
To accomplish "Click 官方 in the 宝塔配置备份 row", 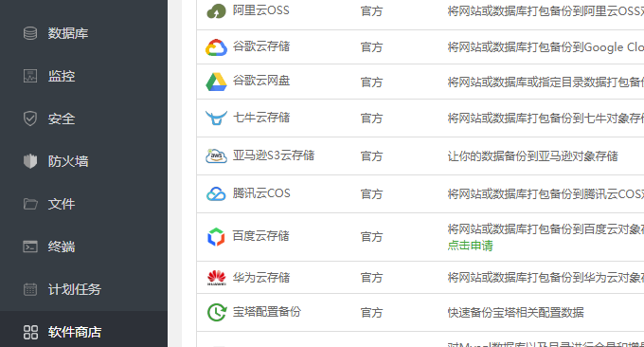I will pos(371,313).
